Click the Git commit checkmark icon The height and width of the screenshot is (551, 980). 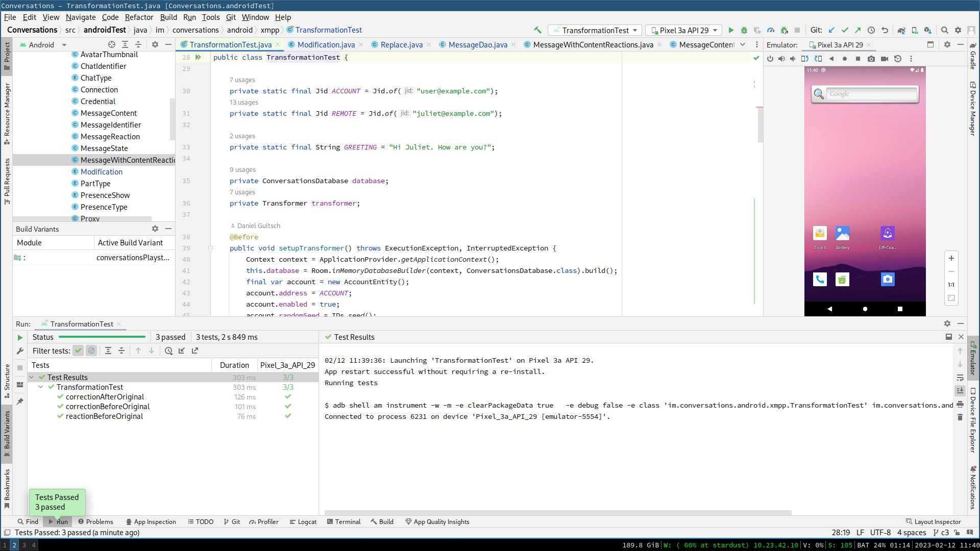coord(845,30)
